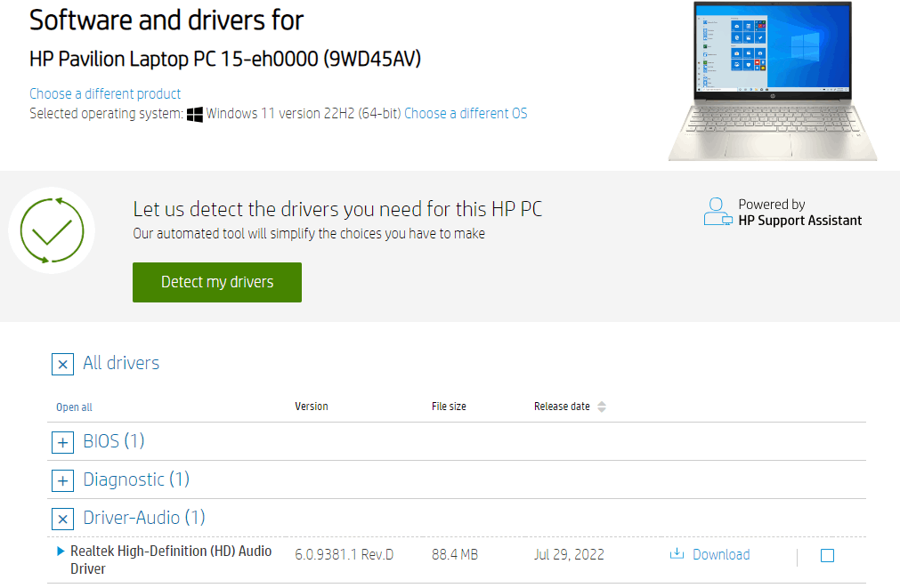Click the Software and drivers for heading
Image resolution: width=900 pixels, height=588 pixels.
166,21
